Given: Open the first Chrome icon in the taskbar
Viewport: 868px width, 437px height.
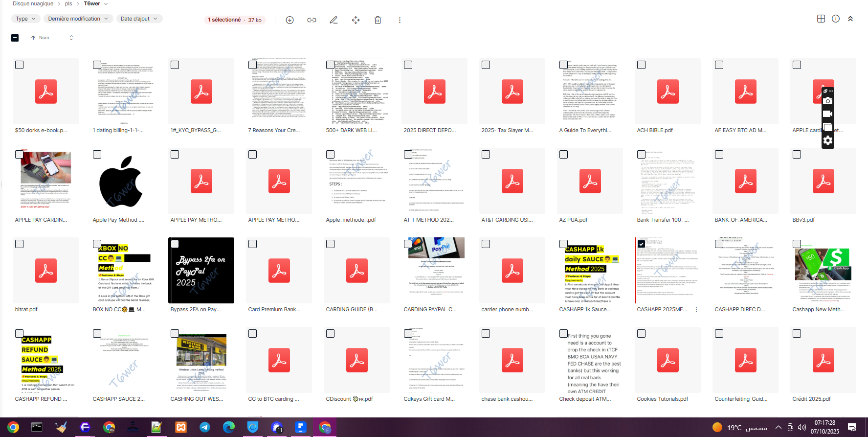Looking at the screenshot, I should tap(13, 427).
